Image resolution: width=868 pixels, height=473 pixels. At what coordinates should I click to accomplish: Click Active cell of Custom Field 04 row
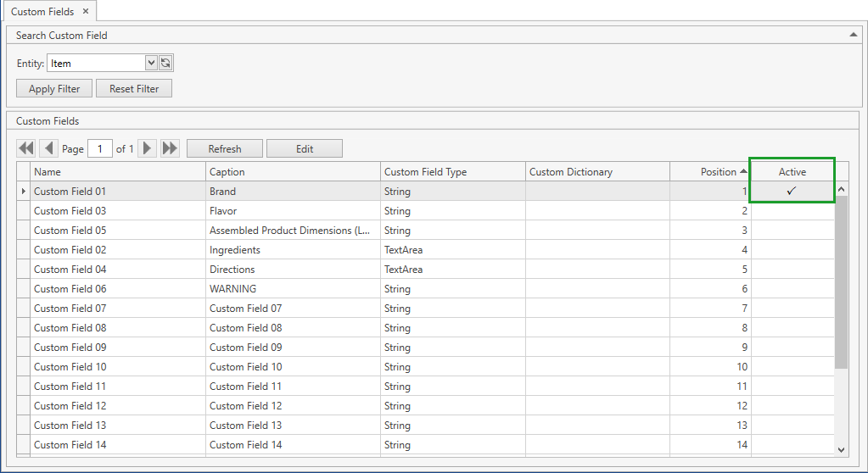tap(792, 270)
